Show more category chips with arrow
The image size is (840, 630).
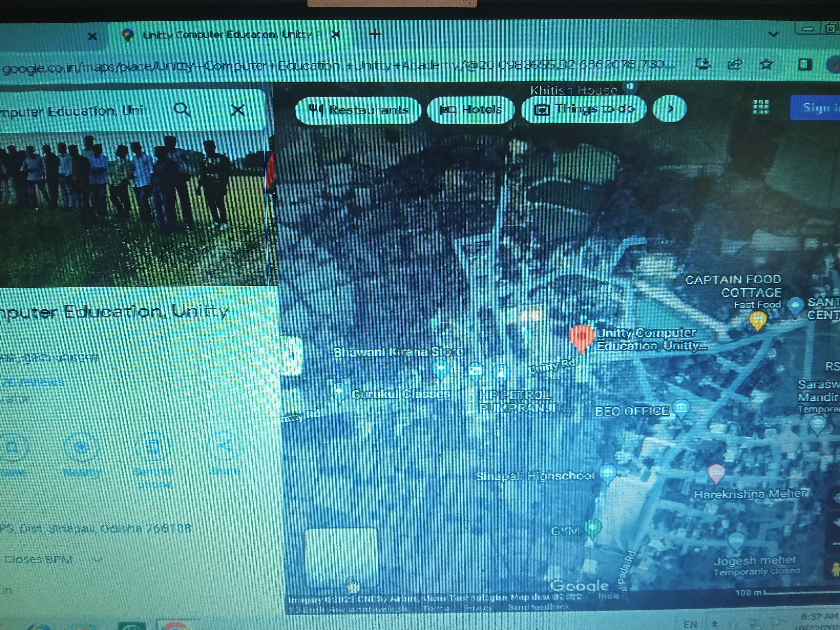[670, 109]
